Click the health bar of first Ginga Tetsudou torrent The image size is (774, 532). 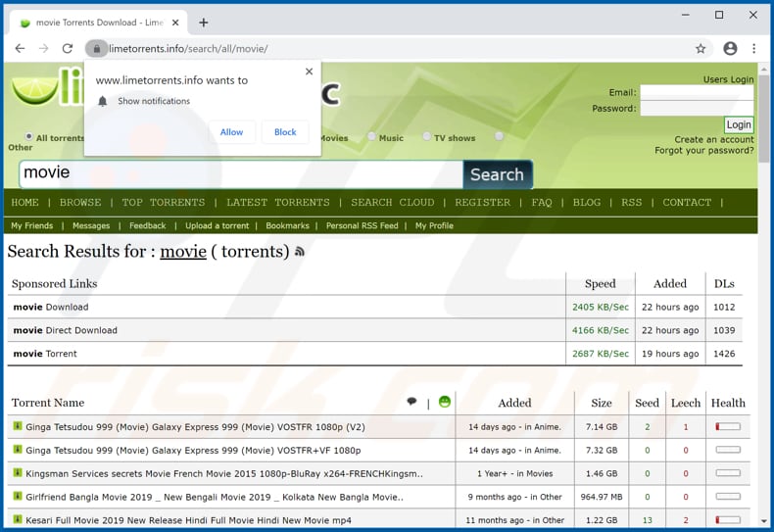click(728, 427)
